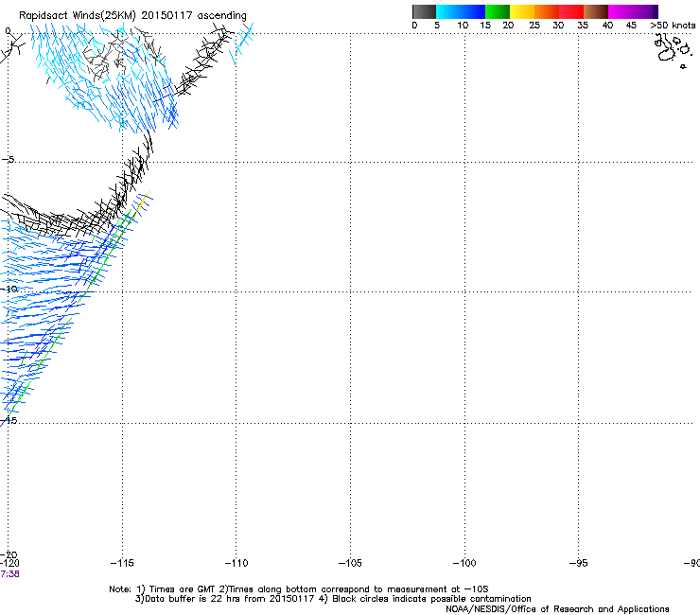Screen dimensions: 700x615
Task: Click the orange 25–30 knots legend swatch
Action: click(547, 11)
